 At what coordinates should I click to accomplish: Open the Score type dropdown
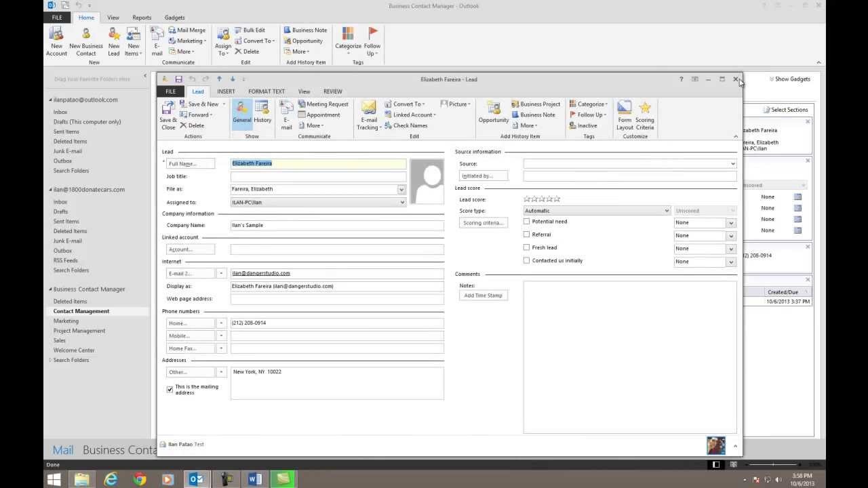coord(667,211)
